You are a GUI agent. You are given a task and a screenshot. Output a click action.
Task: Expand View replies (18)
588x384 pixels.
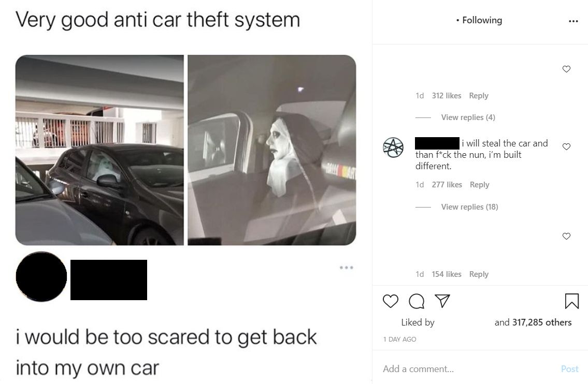[469, 207]
